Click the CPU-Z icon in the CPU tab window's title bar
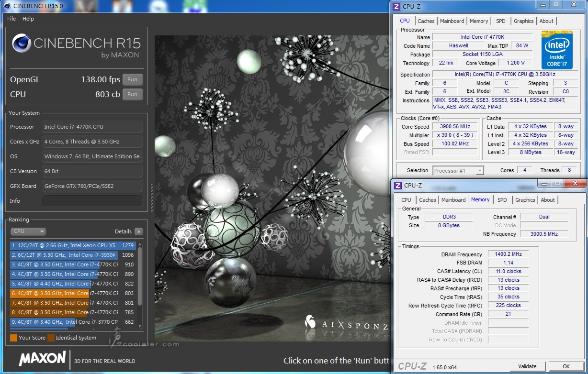Screen dimensions: 588x374 (396, 6)
